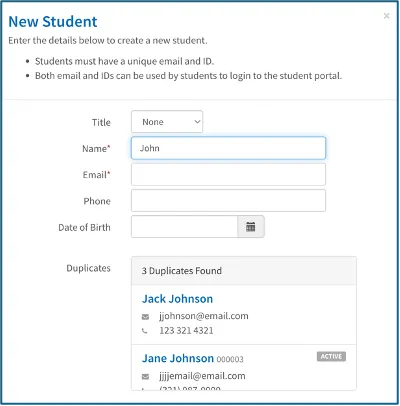Expand the Title dropdown
Image resolution: width=400 pixels, height=406 pixels.
[x=167, y=122]
